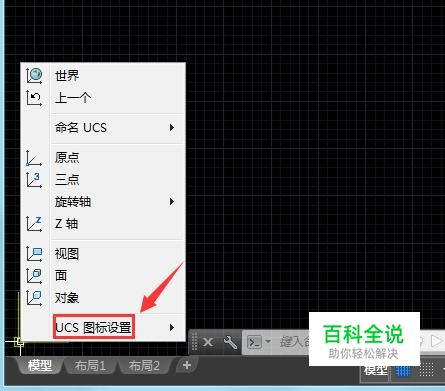The height and width of the screenshot is (391, 445).
Task: Select 原点 menu entry
Action: pos(103,158)
